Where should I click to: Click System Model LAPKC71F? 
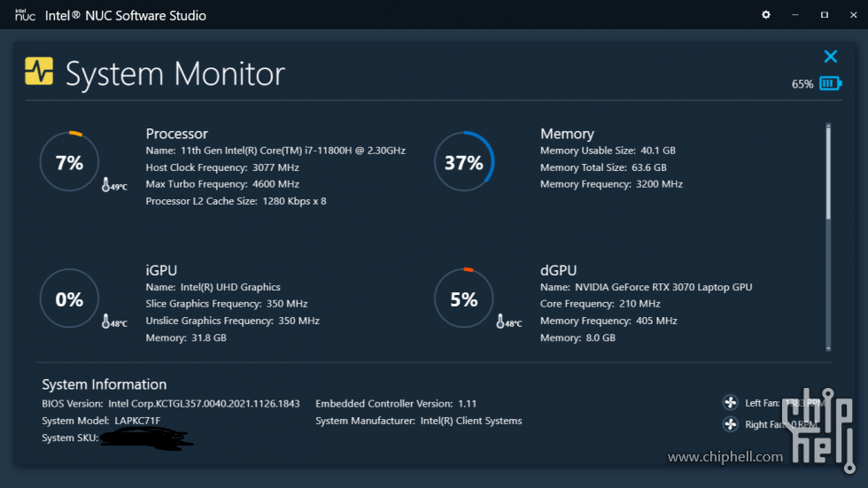coord(101,421)
